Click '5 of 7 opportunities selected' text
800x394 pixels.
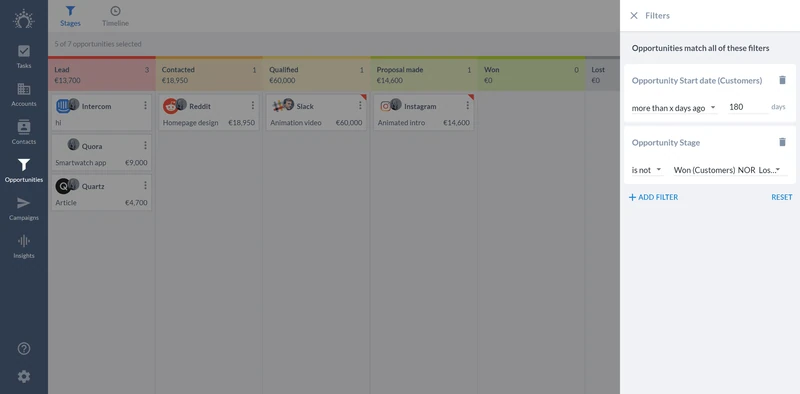tap(98, 44)
